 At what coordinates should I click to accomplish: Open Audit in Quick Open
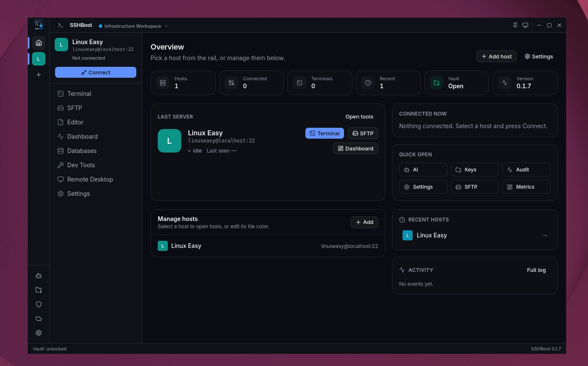point(526,170)
